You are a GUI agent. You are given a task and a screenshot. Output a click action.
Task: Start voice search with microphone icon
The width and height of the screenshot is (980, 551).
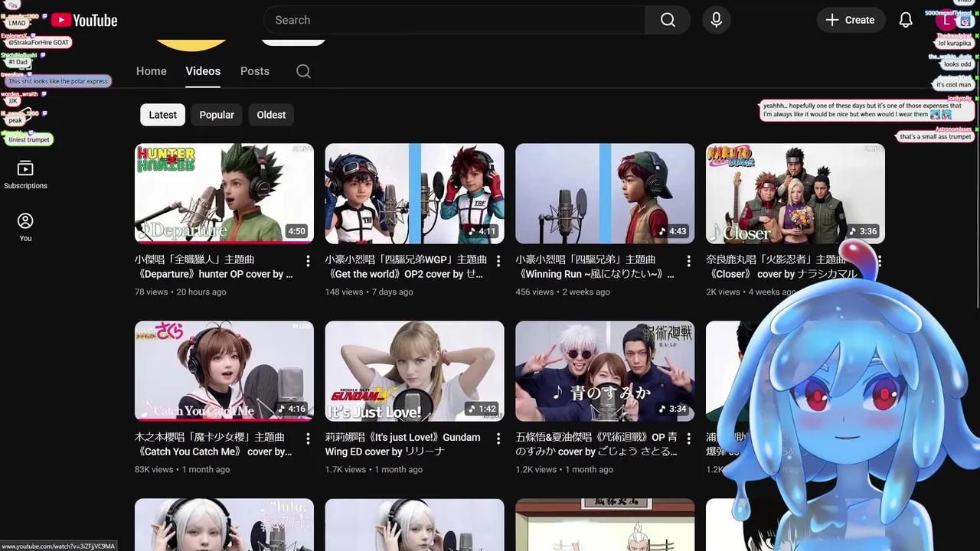point(716,20)
